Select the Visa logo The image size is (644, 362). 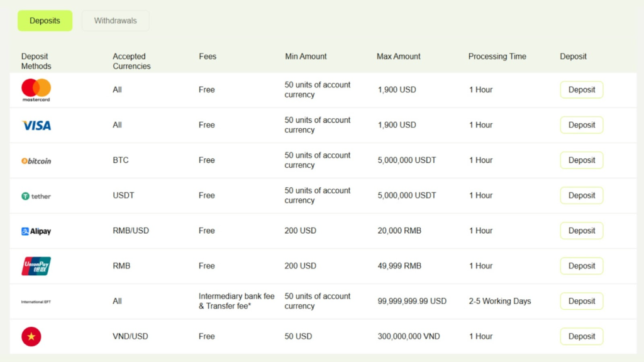point(36,126)
